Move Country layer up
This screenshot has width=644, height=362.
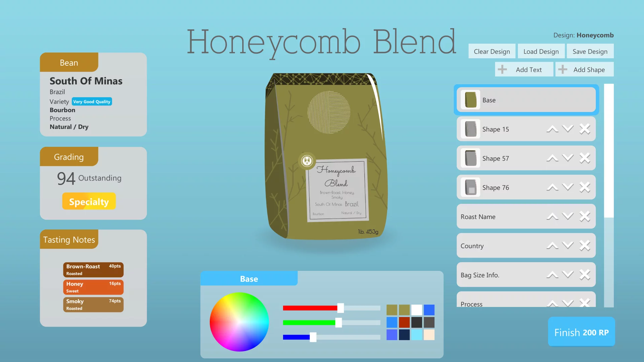coord(552,246)
